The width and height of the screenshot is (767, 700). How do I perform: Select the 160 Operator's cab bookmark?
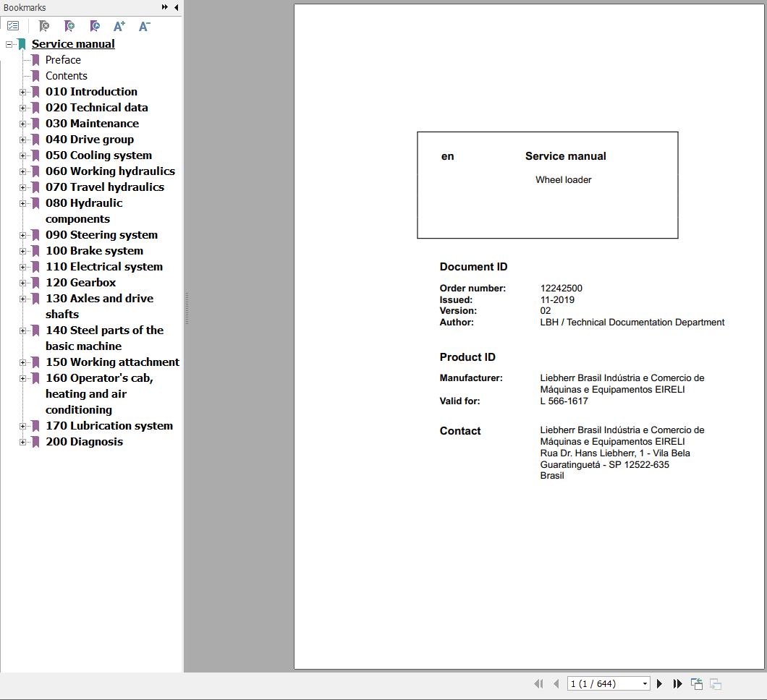point(99,393)
